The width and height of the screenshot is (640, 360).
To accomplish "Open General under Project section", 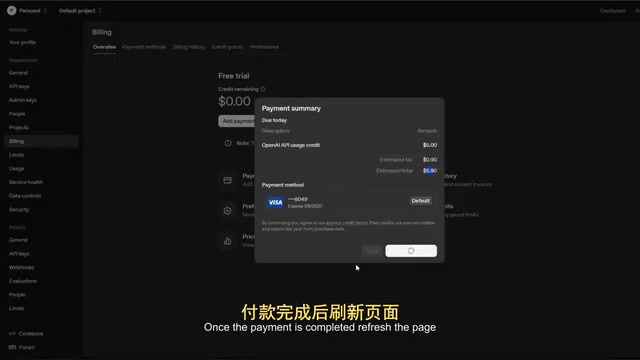I will (18, 240).
